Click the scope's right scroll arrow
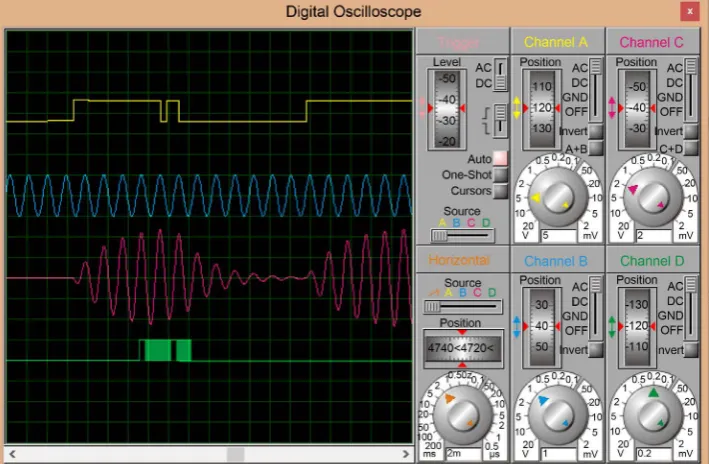 (x=406, y=454)
